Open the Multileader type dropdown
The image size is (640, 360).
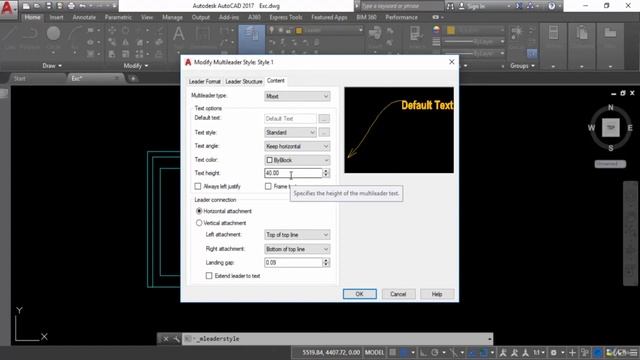297,96
